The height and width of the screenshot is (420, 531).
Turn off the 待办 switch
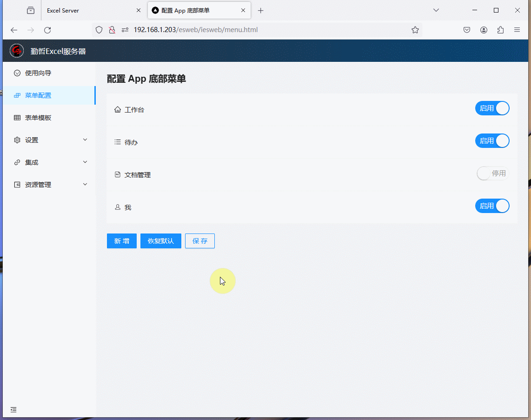coord(492,141)
